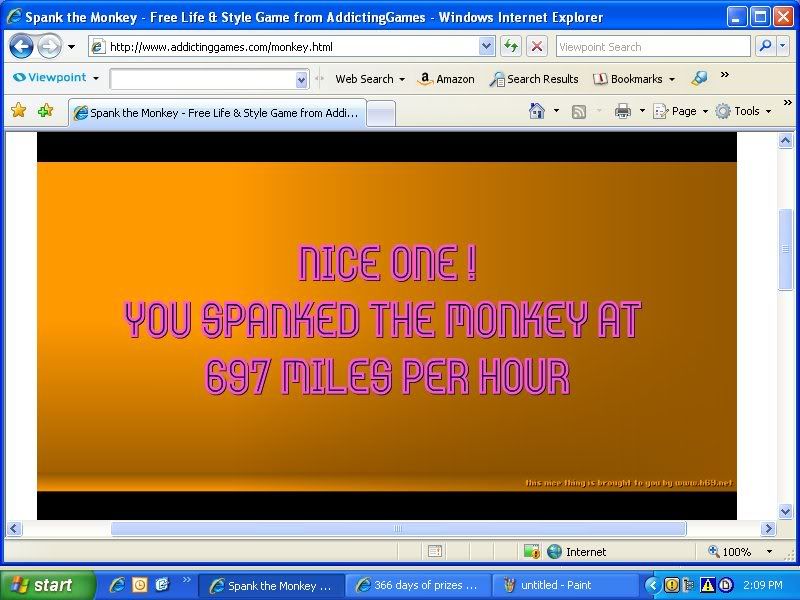Click the Search Results toolbar button

[534, 79]
